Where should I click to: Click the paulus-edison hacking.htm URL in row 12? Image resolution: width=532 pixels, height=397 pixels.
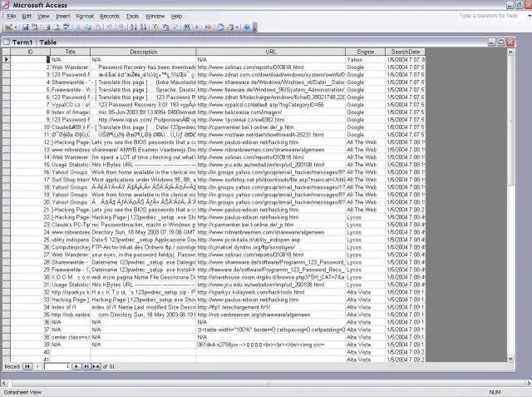(271, 142)
